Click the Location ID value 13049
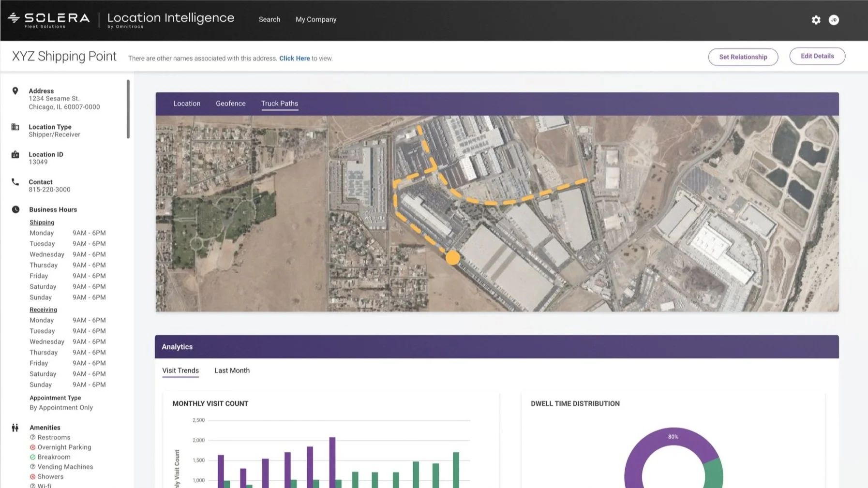This screenshot has height=488, width=868. [x=38, y=162]
